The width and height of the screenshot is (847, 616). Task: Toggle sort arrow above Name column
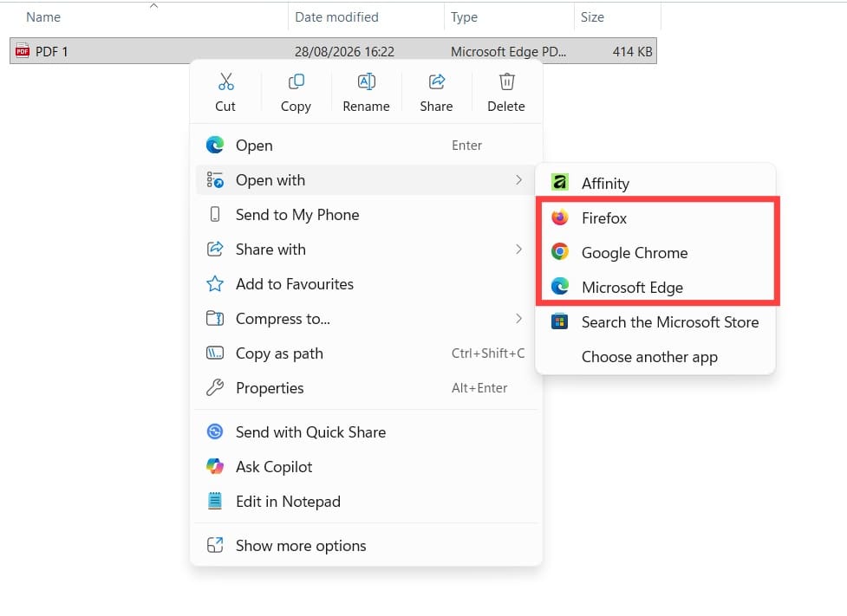click(x=154, y=6)
